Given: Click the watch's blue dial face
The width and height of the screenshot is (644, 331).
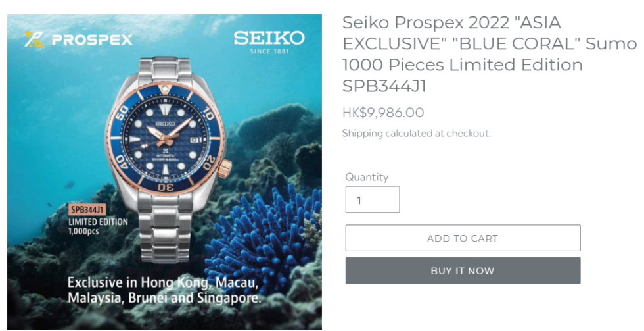Looking at the screenshot, I should click(164, 141).
